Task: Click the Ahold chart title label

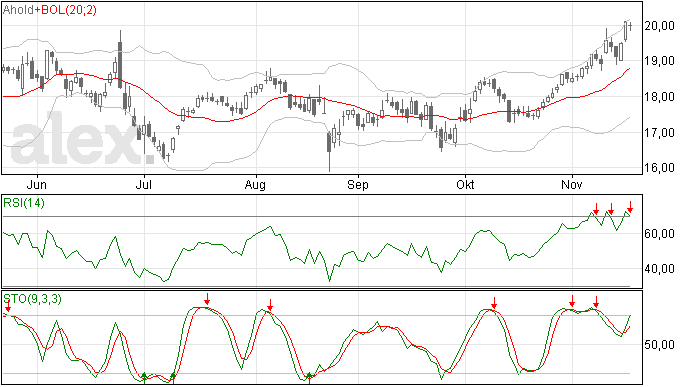Action: [x=18, y=10]
